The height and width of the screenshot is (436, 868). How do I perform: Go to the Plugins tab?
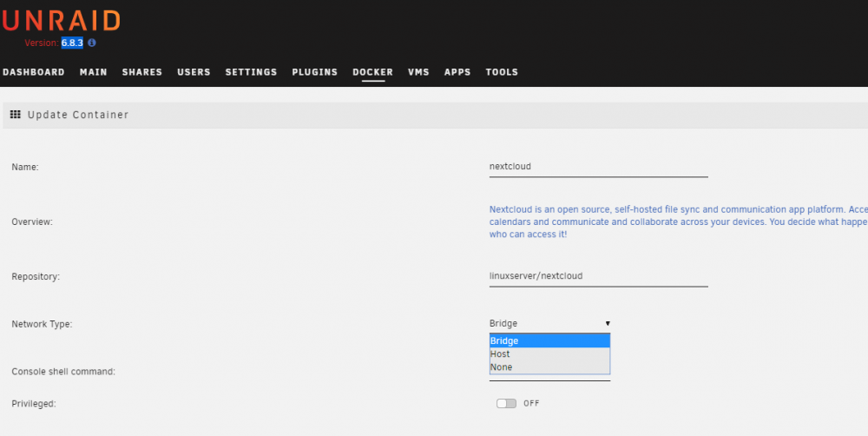[315, 72]
